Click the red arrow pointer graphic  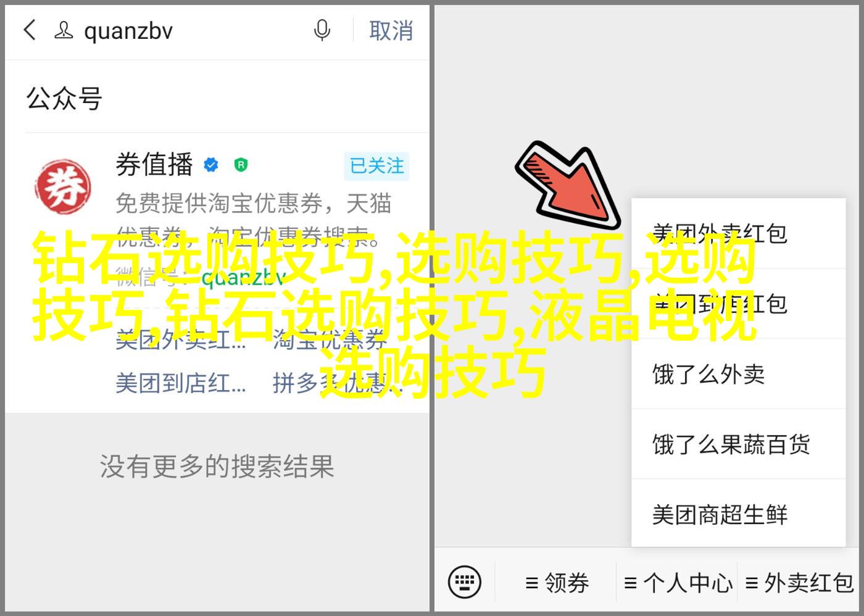click(567, 185)
